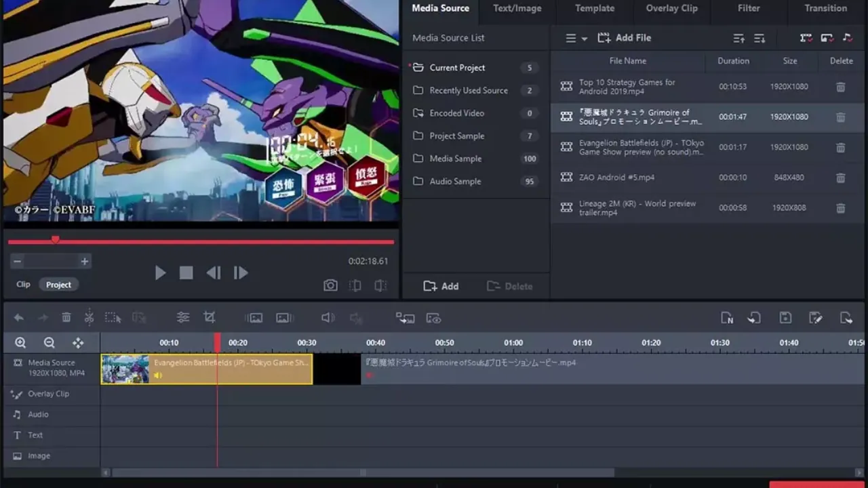
Task: Open the Media Source tab
Action: [440, 8]
